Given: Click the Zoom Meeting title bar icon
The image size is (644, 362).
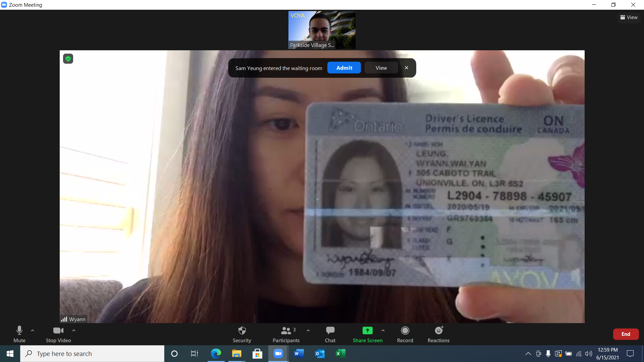Looking at the screenshot, I should click(4, 5).
